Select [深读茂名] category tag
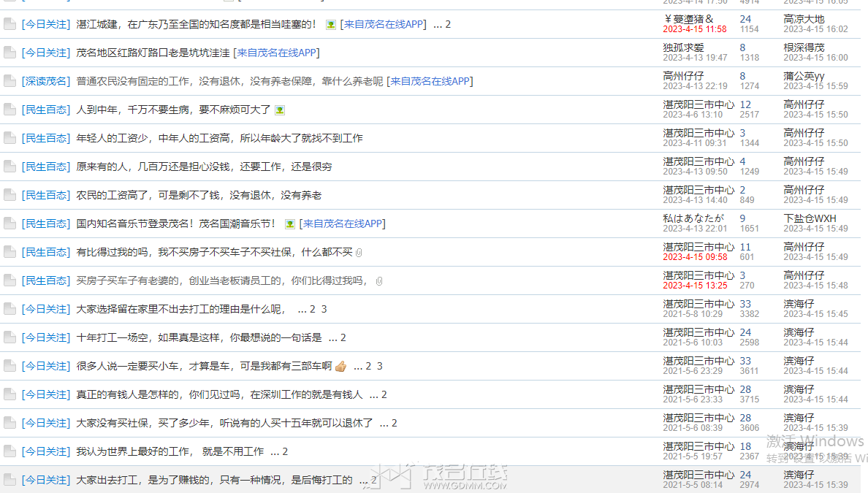Viewport: 868px width, 493px height. pos(46,81)
